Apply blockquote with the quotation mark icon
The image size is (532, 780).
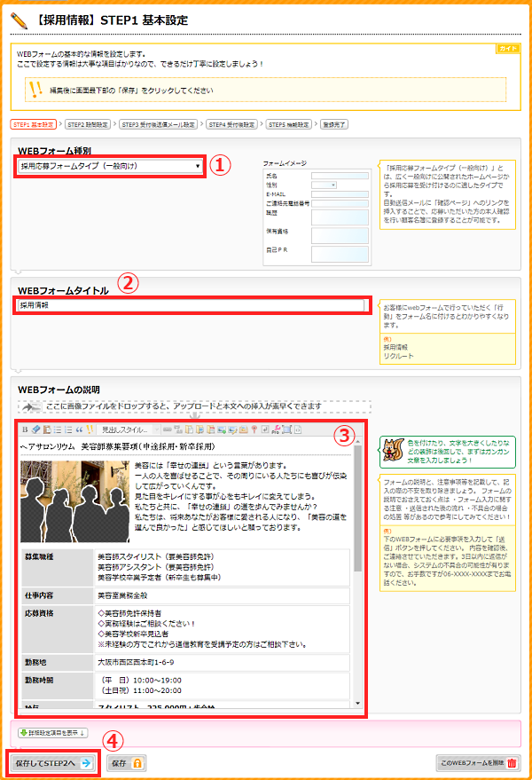coord(79,429)
